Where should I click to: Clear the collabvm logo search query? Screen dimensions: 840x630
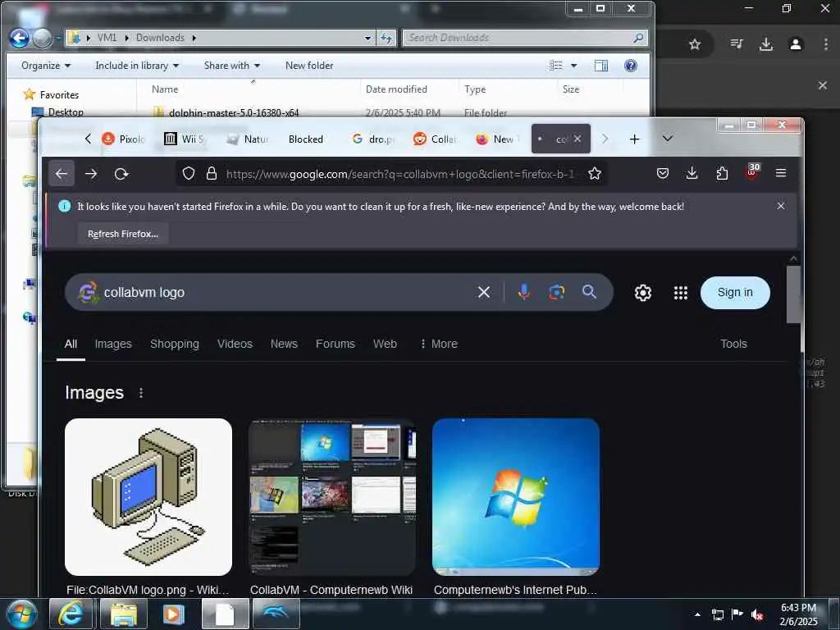point(484,292)
